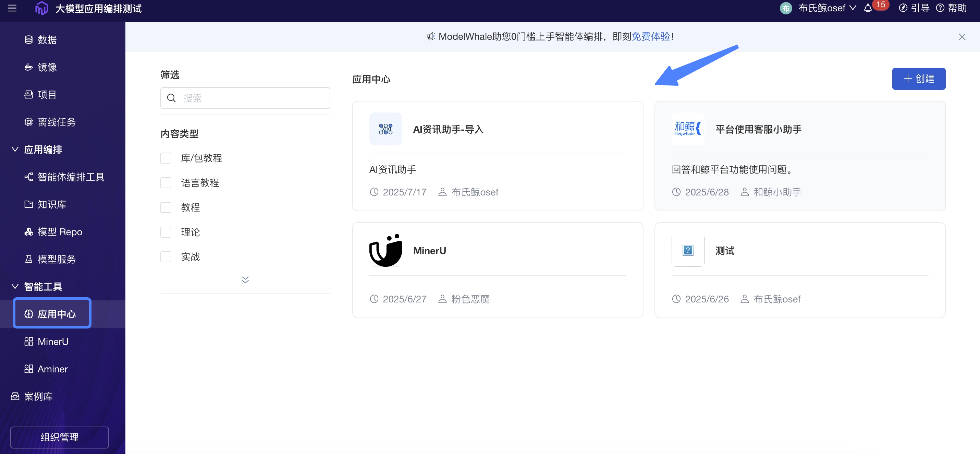
Task: Open the 引导 compass guide icon
Action: 903,8
